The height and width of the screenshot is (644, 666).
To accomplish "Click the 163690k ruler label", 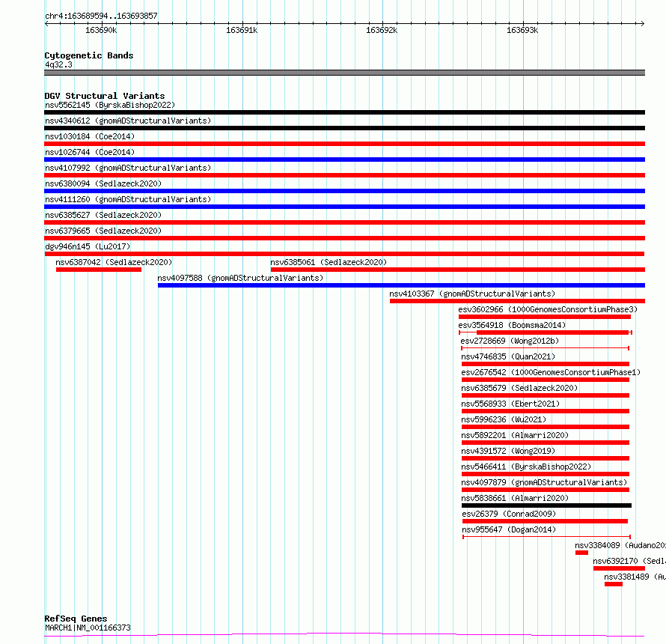I will tap(101, 30).
